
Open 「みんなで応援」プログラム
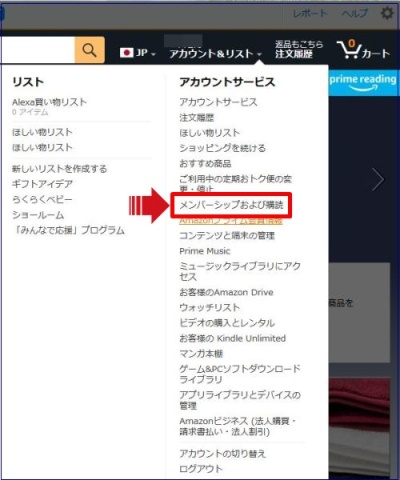[x=68, y=230]
